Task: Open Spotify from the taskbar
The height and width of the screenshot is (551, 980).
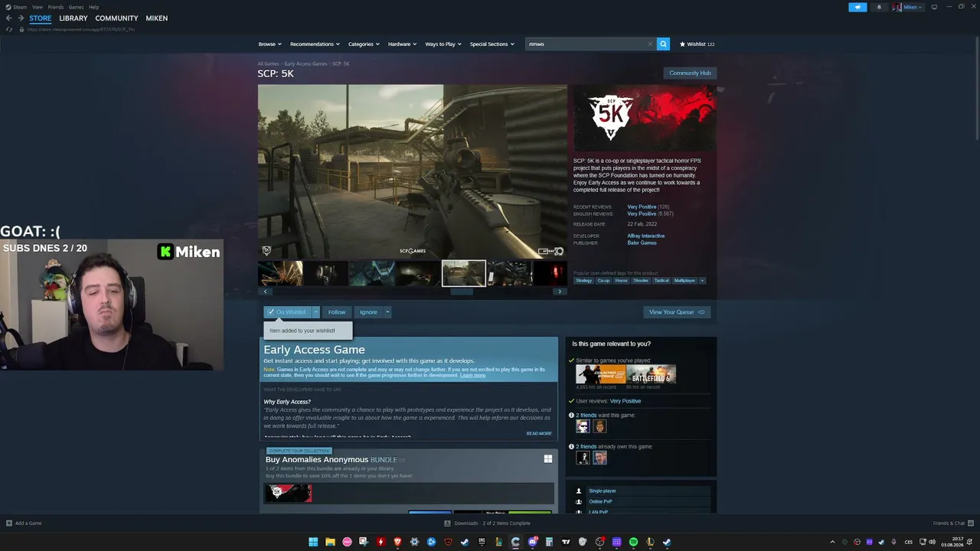Action: point(633,542)
